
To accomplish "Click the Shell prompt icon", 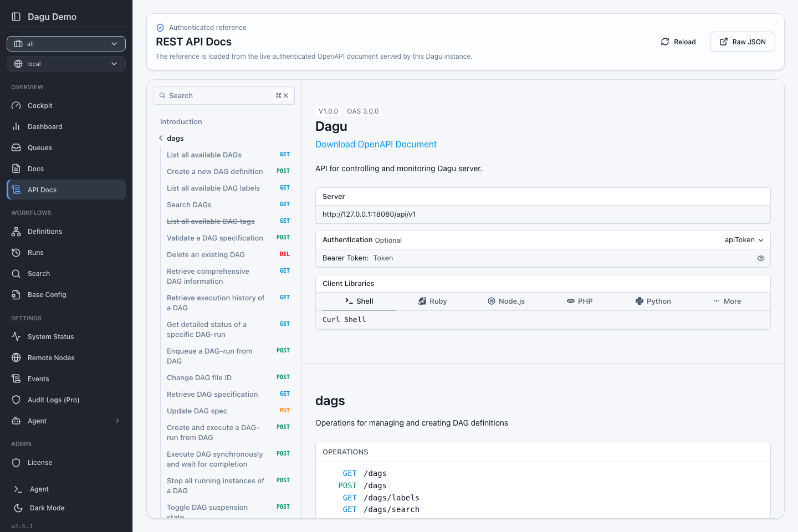I will pyautogui.click(x=349, y=301).
